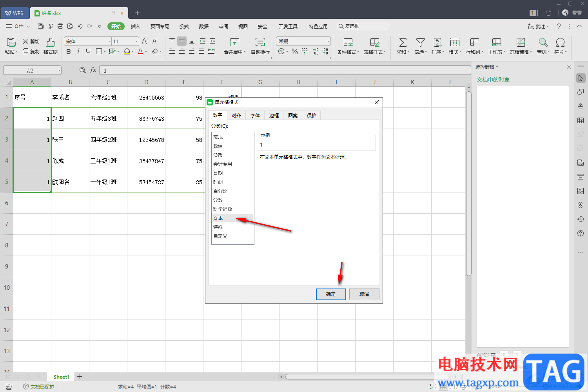This screenshot has width=588, height=392.
Task: Switch to the 边框 tab in dialog
Action: click(274, 115)
